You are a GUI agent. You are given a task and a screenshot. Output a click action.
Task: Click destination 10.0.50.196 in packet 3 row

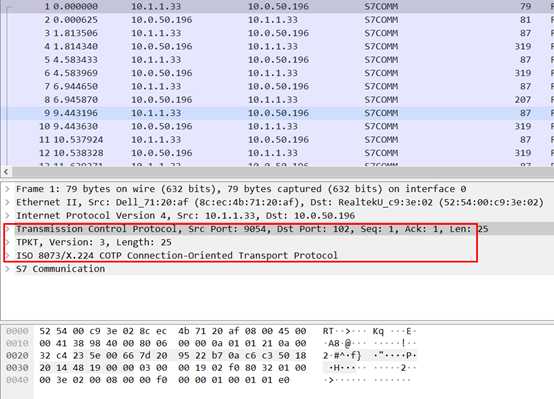[278, 33]
